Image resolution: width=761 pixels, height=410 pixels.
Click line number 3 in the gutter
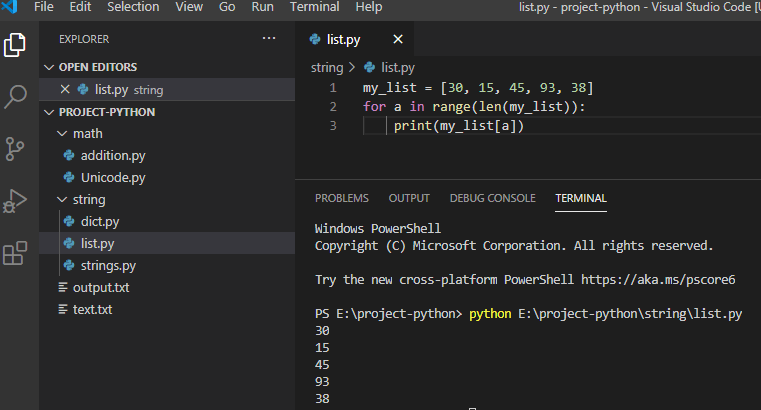[333, 126]
